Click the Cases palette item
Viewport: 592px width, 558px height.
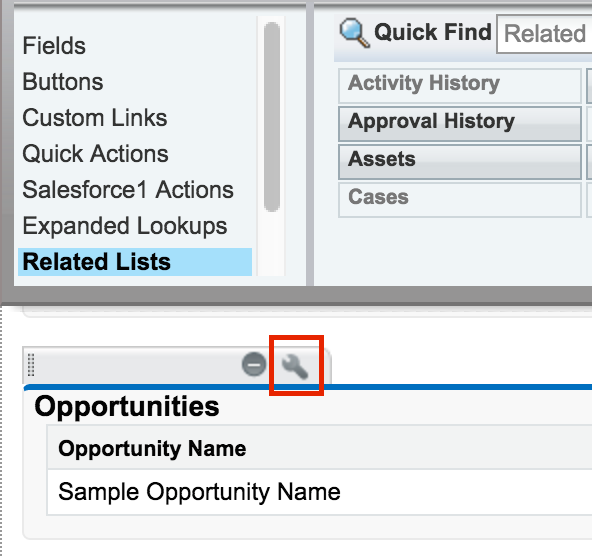459,200
